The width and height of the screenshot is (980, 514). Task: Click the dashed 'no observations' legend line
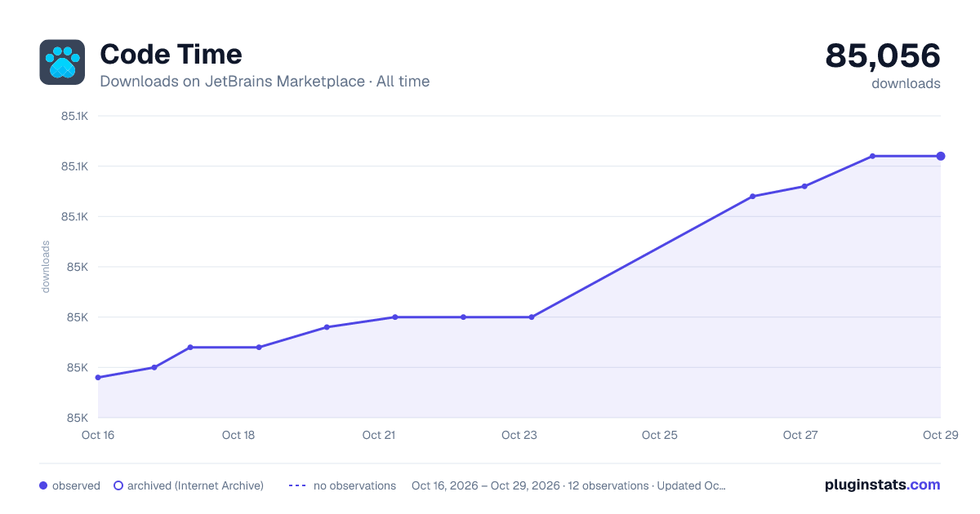coord(297,485)
